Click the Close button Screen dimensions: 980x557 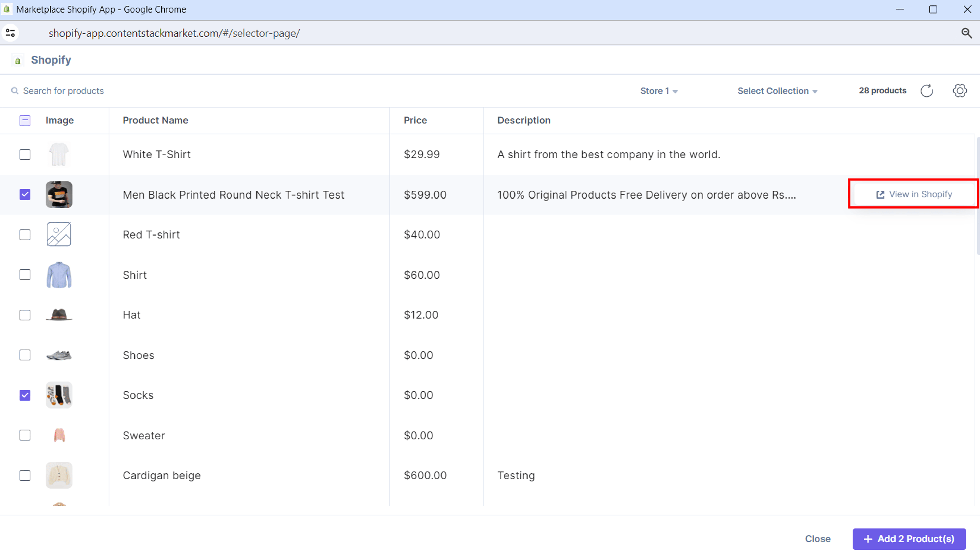(817, 539)
